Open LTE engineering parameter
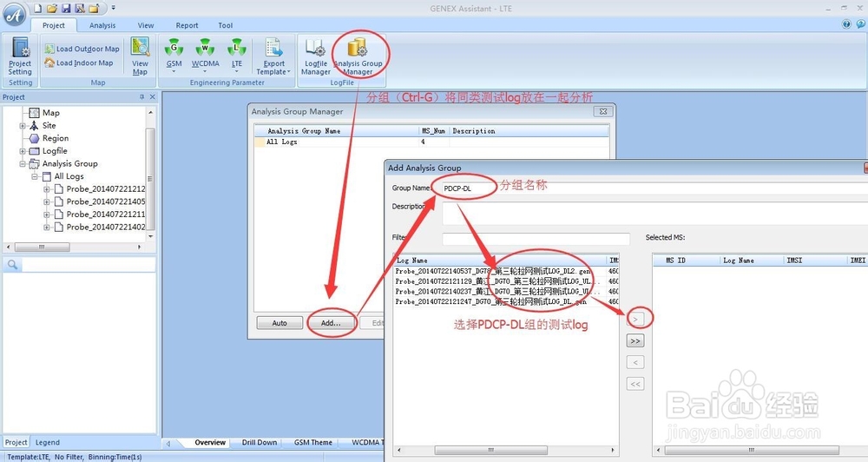Viewport: 868px width, 462px height. click(237, 56)
